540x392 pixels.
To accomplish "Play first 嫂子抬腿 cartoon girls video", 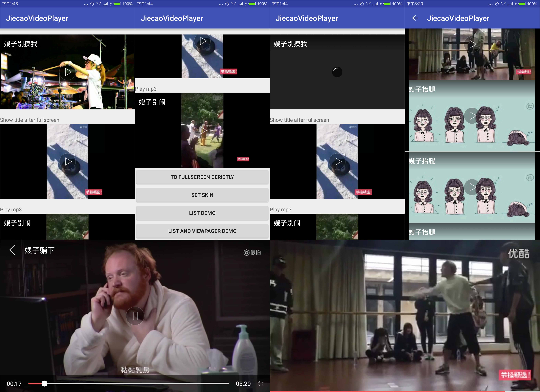I will point(472,116).
